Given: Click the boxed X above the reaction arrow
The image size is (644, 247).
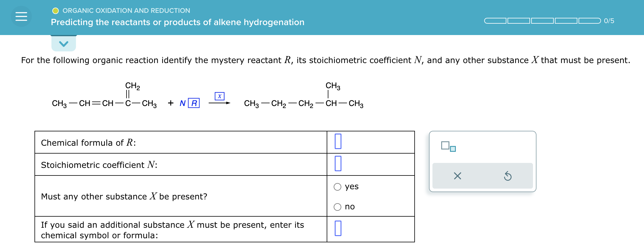Looking at the screenshot, I should tap(220, 95).
